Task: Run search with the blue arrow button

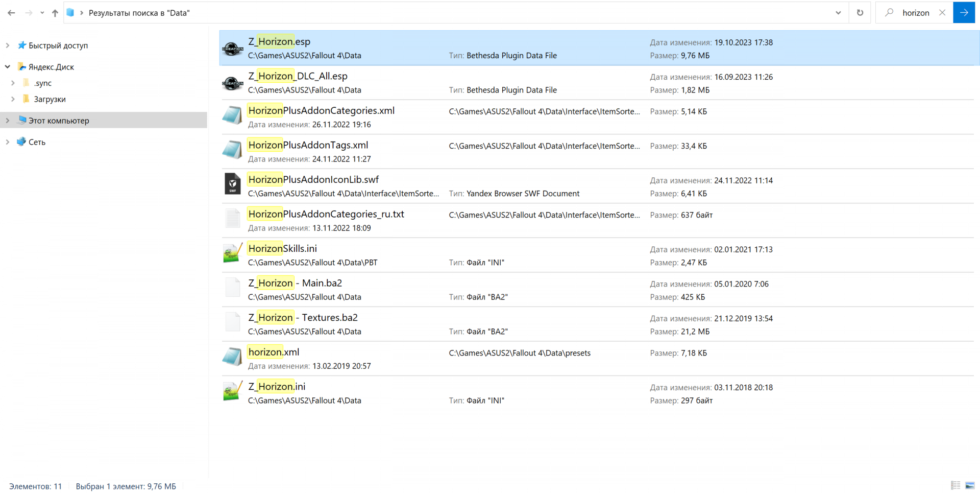Action: tap(964, 13)
